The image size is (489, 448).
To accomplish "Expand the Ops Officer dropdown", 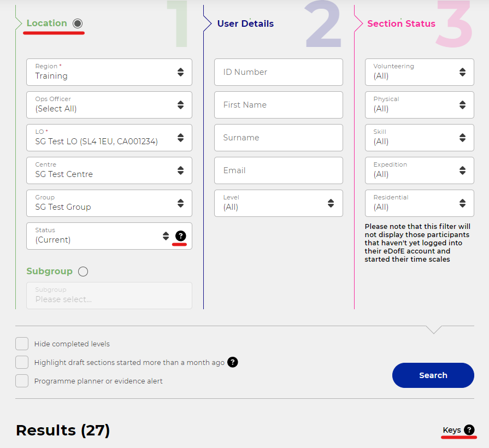I will [109, 105].
